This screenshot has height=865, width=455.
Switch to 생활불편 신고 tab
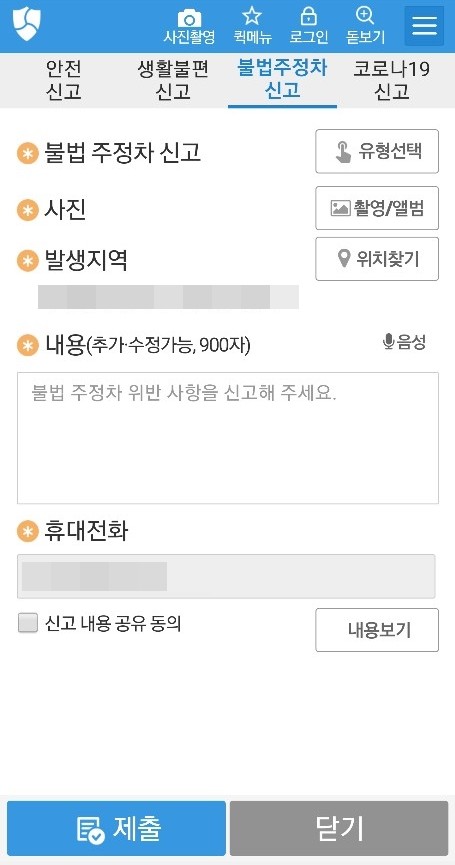pyautogui.click(x=173, y=80)
